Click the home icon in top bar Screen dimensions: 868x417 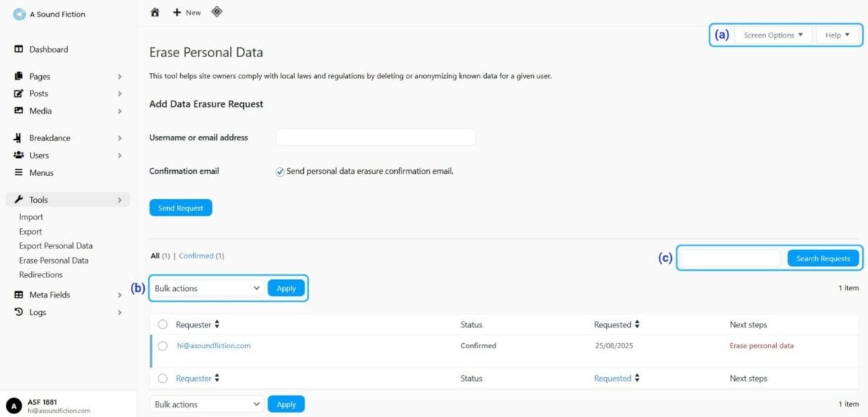pos(155,12)
